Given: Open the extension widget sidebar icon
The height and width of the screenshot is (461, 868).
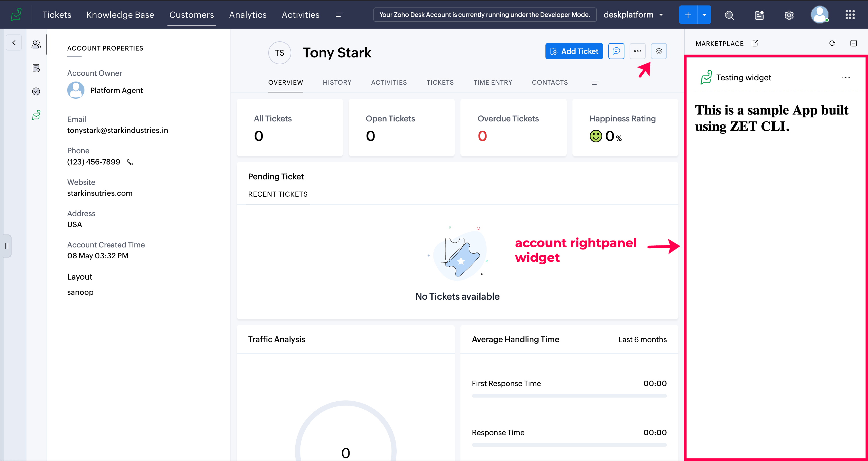Looking at the screenshot, I should pyautogui.click(x=36, y=115).
